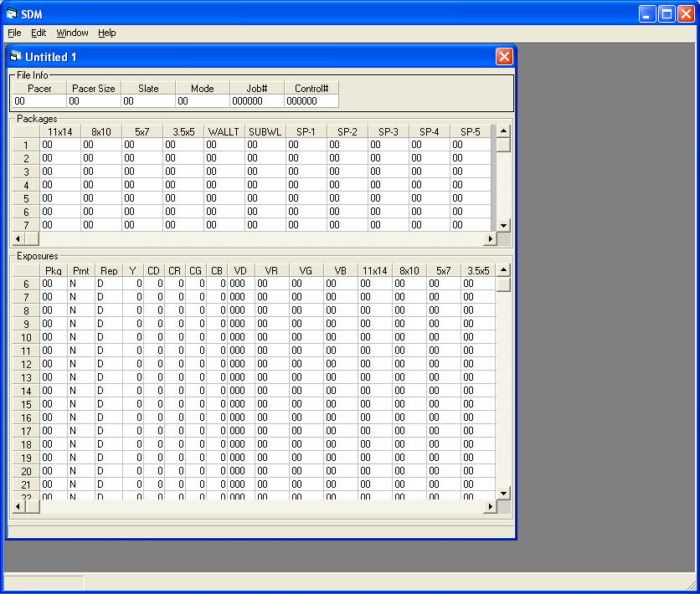Click Exposures vertical scrollbar down arrow
Image resolution: width=700 pixels, height=594 pixels.
pyautogui.click(x=503, y=494)
